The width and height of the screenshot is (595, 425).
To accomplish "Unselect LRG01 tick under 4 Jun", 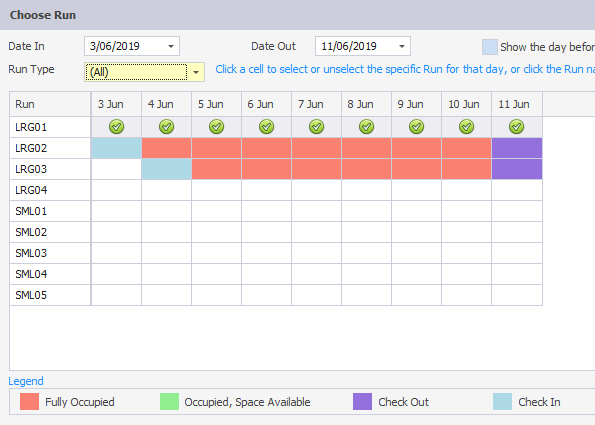I will 167,127.
